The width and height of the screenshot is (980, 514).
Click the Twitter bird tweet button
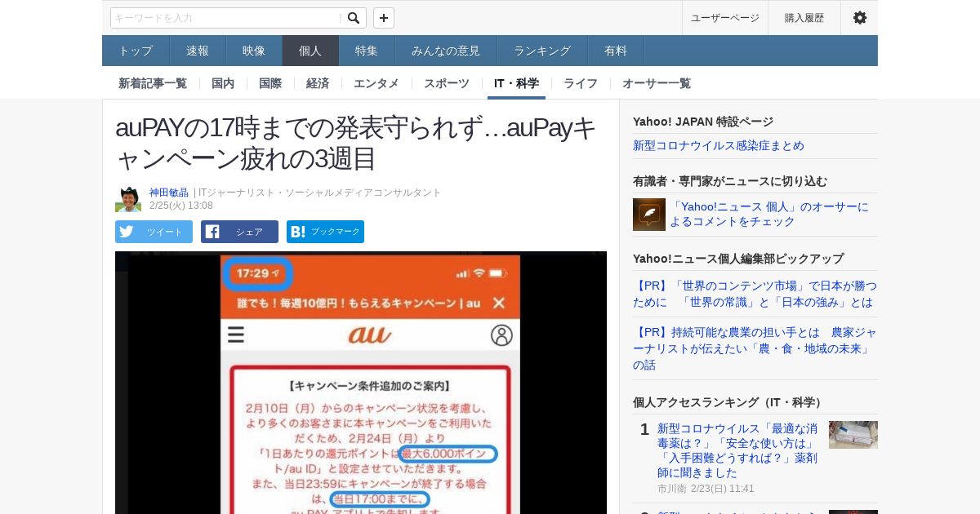click(154, 232)
